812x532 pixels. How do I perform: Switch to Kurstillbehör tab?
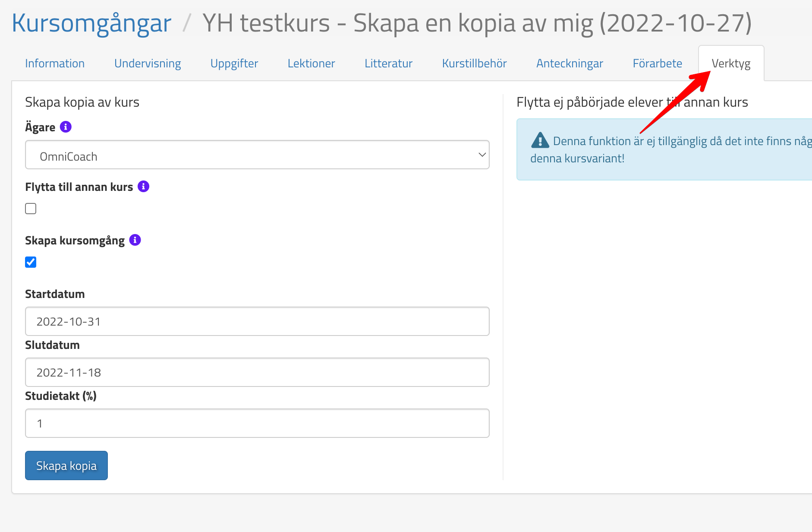click(x=474, y=63)
